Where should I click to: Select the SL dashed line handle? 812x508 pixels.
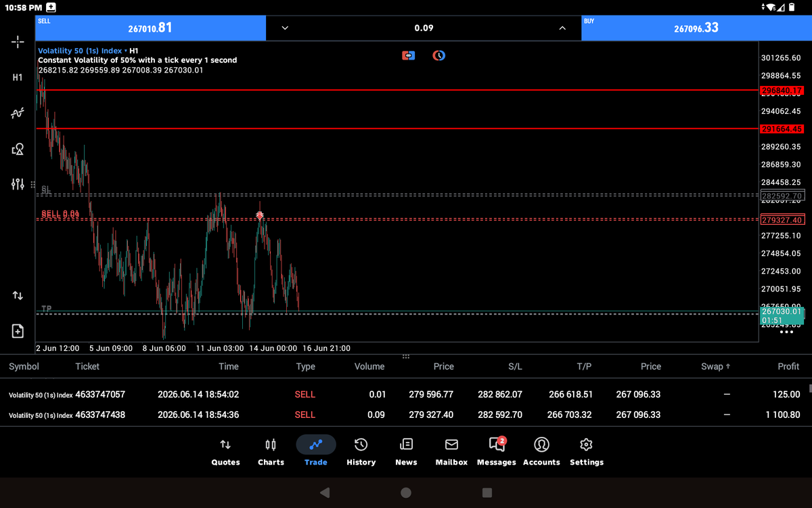tap(45, 190)
